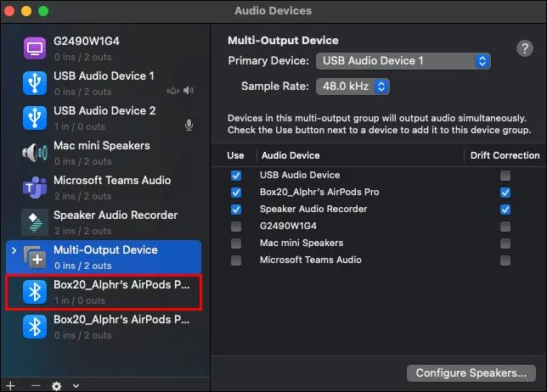
Task: Uncheck Use for USB Audio Device
Action: 236,176
